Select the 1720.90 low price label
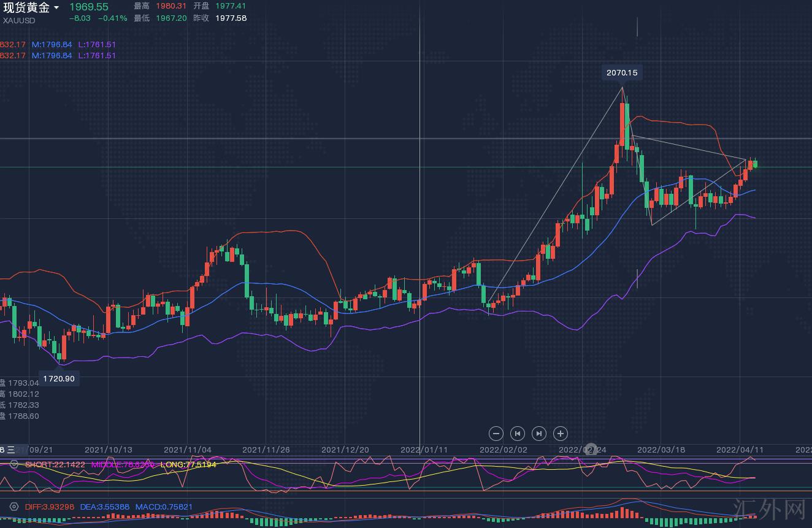 (x=59, y=379)
